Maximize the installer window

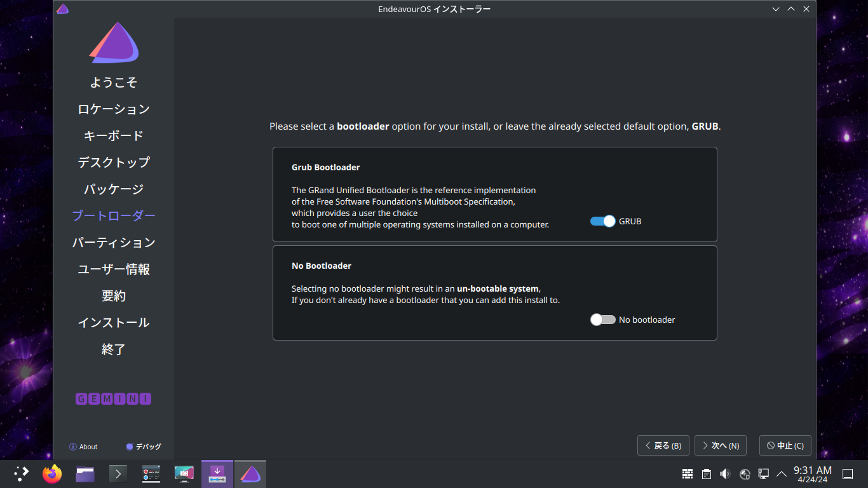tap(791, 9)
